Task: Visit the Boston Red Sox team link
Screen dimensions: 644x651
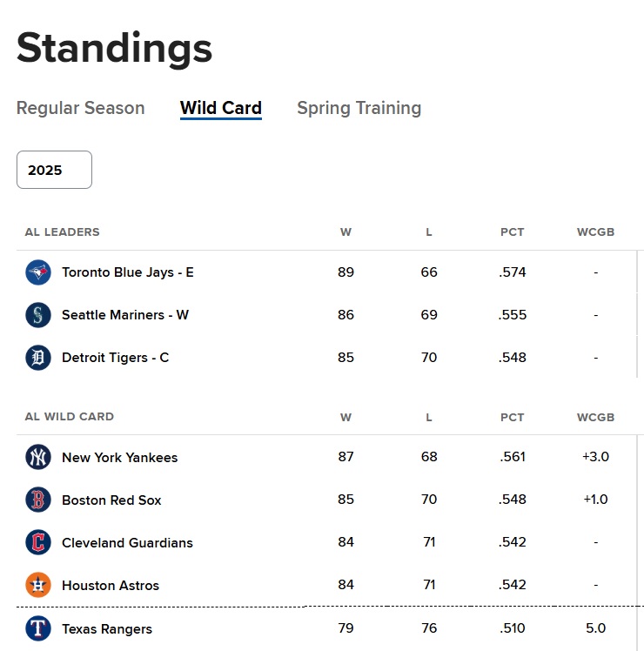Action: click(x=111, y=500)
